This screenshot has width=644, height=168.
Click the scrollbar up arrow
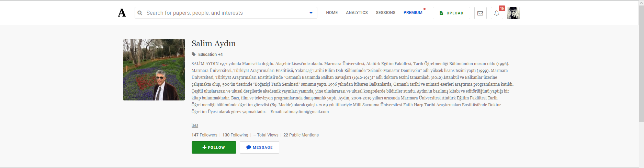(641, 3)
